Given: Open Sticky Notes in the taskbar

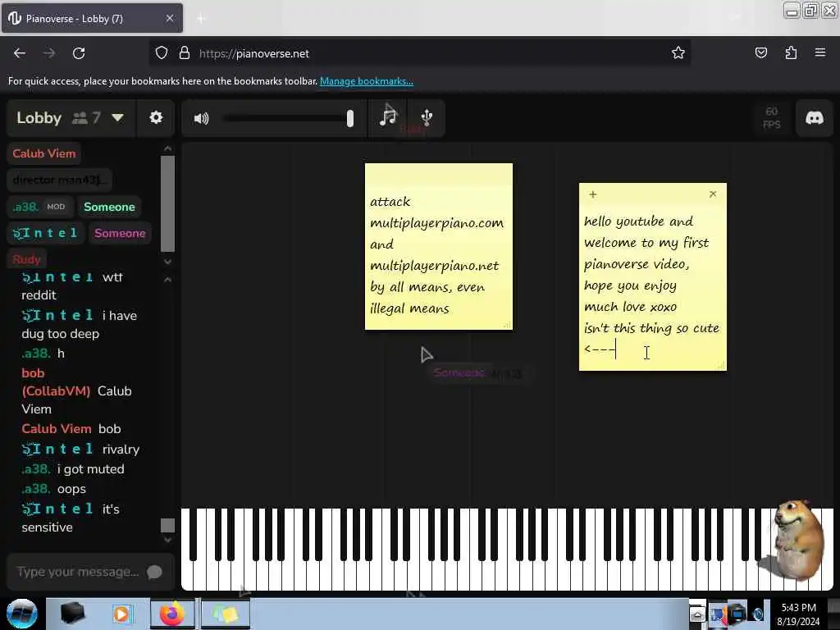Looking at the screenshot, I should click(226, 614).
